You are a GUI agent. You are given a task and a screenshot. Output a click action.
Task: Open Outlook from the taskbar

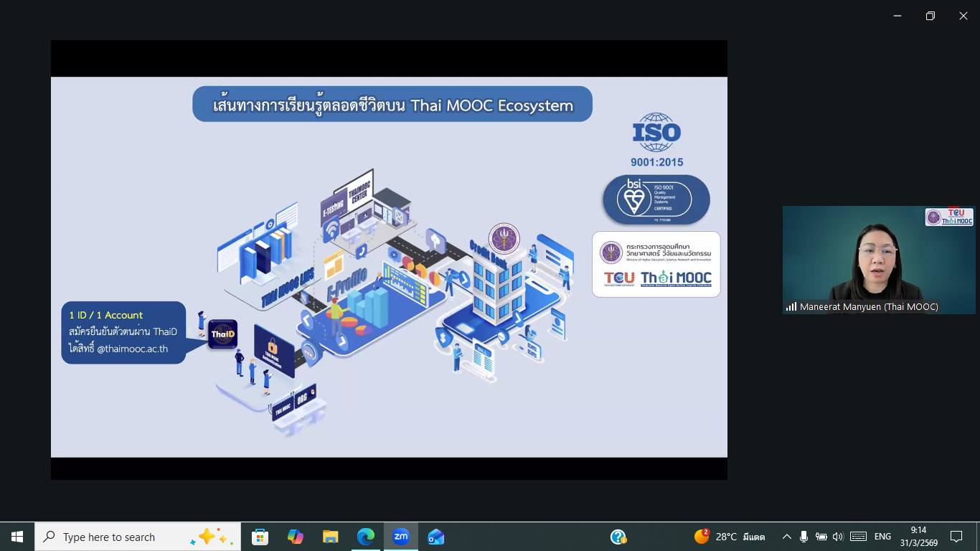click(435, 537)
